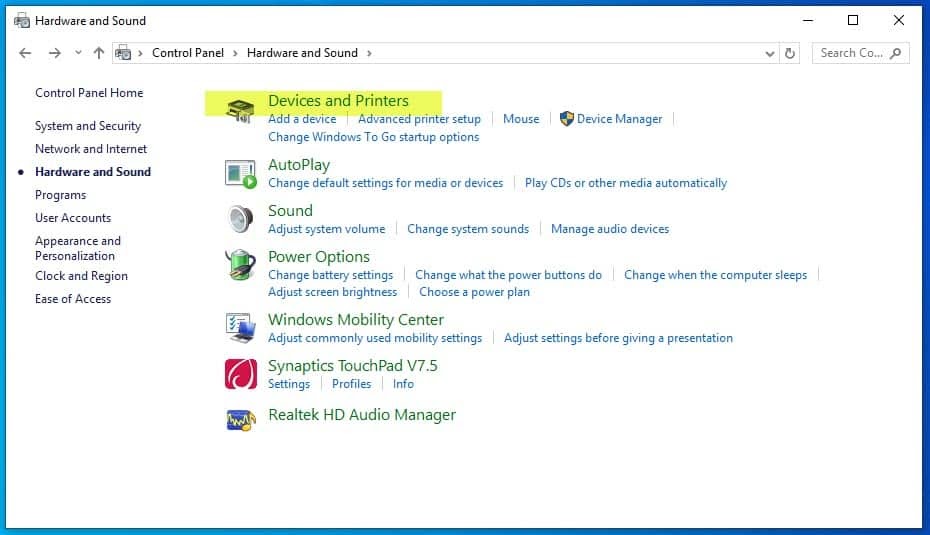Click Add a device link
The width and height of the screenshot is (930, 535).
tap(302, 119)
